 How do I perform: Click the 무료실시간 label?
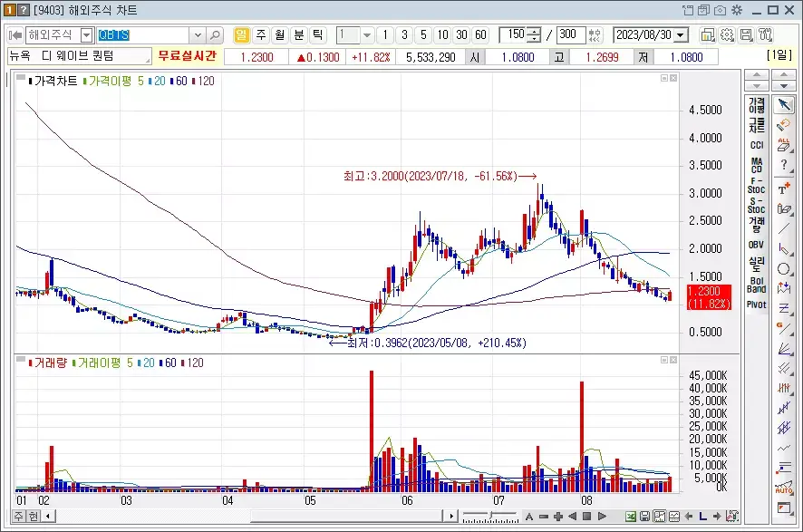pos(188,56)
